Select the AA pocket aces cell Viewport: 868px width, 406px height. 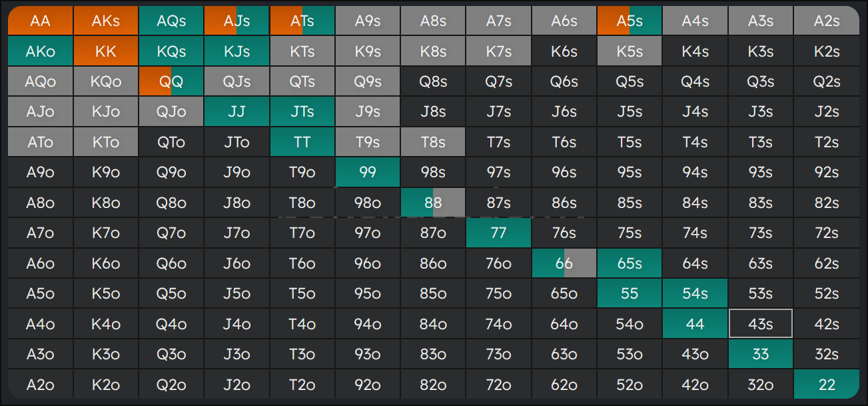pos(40,21)
